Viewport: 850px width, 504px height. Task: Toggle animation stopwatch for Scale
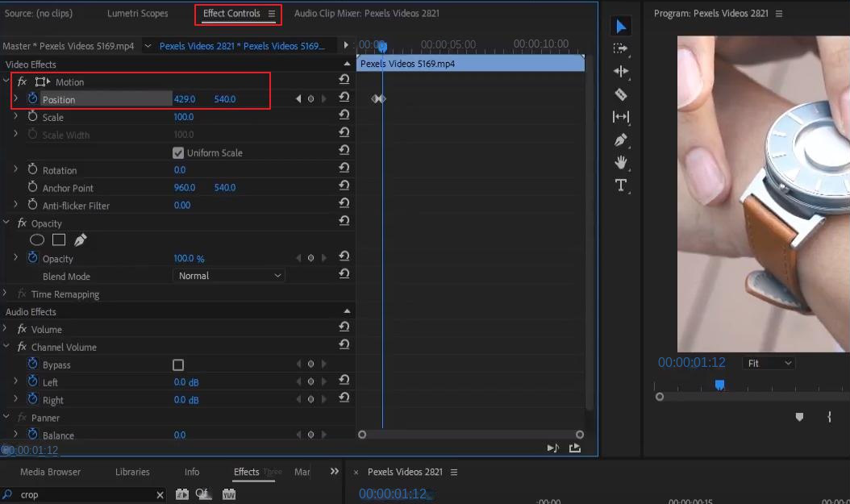(x=32, y=116)
